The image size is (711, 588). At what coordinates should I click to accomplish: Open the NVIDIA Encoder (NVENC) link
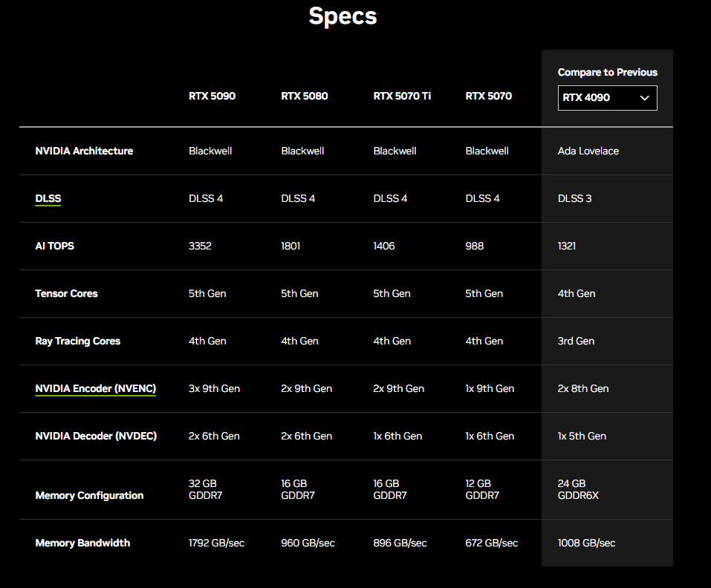96,389
